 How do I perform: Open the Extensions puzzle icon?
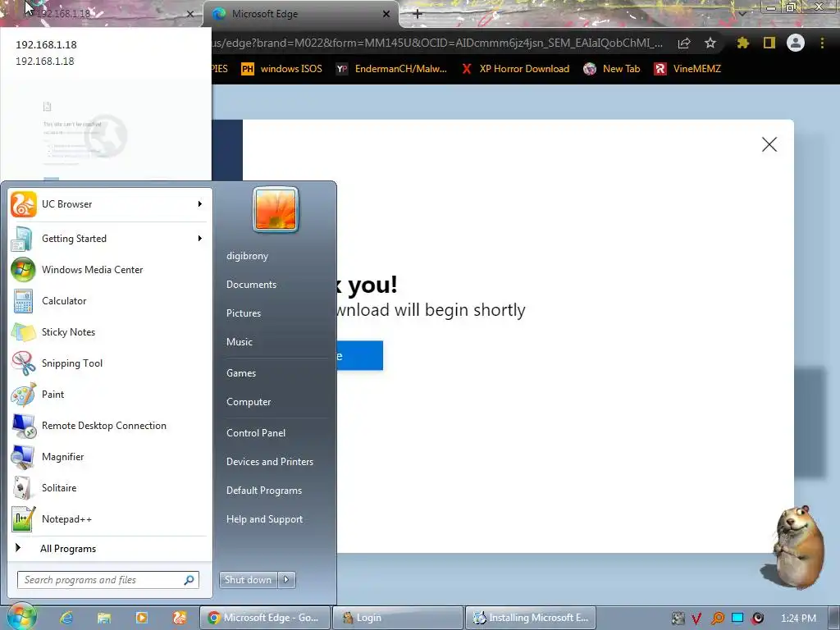pyautogui.click(x=743, y=43)
